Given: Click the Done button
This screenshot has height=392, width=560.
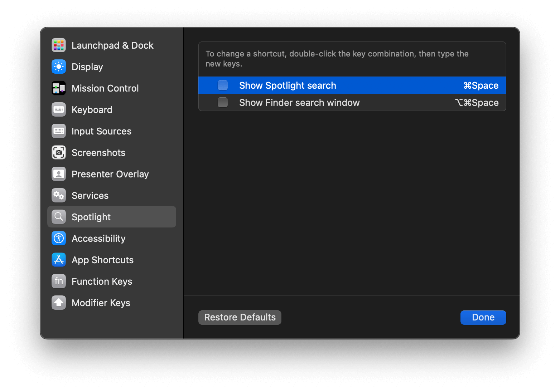Looking at the screenshot, I should coord(483,317).
